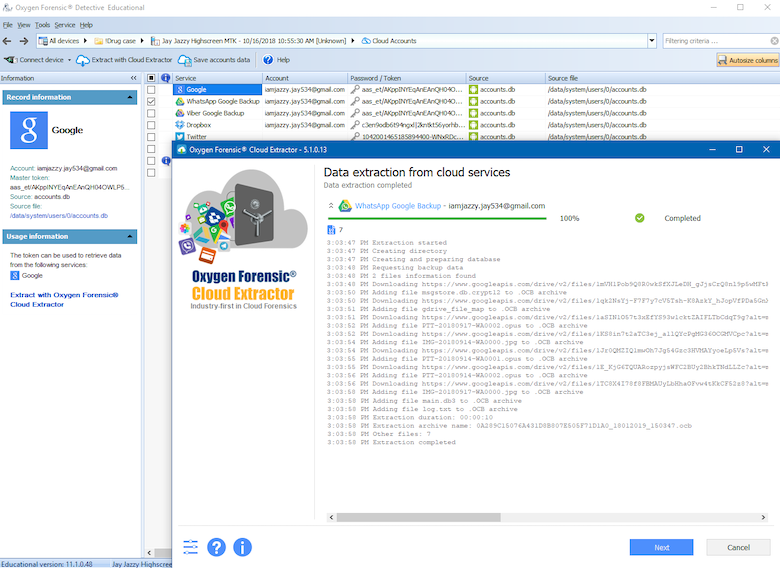Screen dimensions: 780x568
Task: Open the Help menu
Action: tap(86, 25)
